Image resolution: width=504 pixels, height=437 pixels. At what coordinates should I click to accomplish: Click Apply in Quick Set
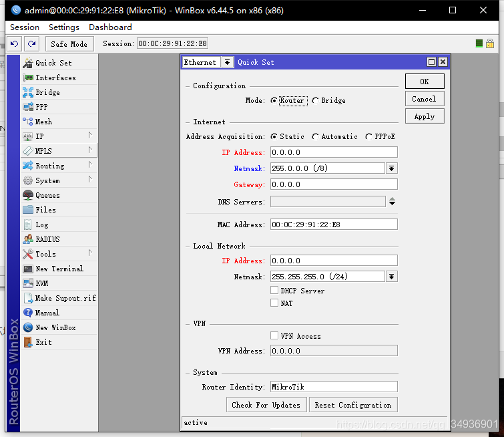click(425, 116)
